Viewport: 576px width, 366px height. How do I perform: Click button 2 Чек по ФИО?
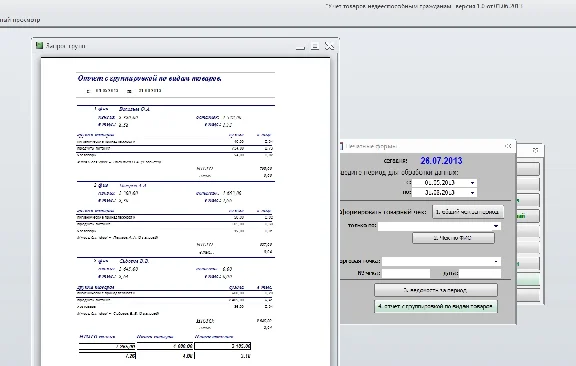click(453, 238)
